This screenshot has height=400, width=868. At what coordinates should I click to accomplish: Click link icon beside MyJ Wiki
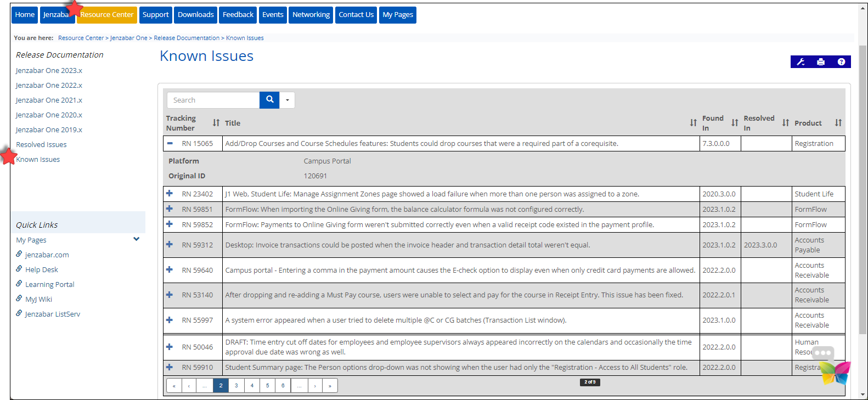click(x=19, y=298)
